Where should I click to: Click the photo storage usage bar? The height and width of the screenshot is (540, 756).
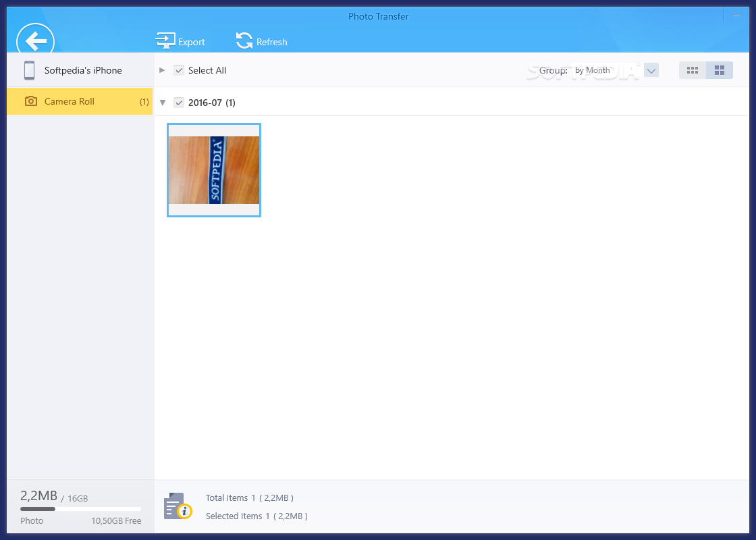pos(80,509)
